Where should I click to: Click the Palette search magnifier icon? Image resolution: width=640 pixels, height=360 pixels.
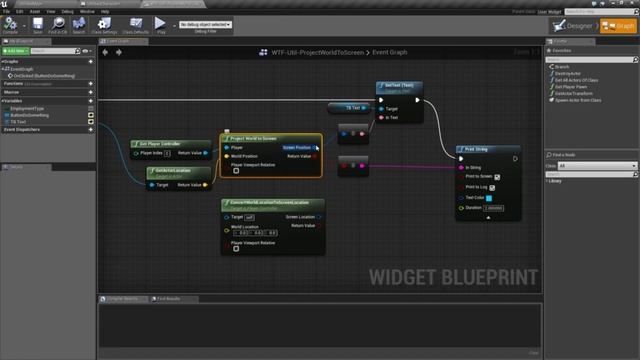tap(635, 60)
